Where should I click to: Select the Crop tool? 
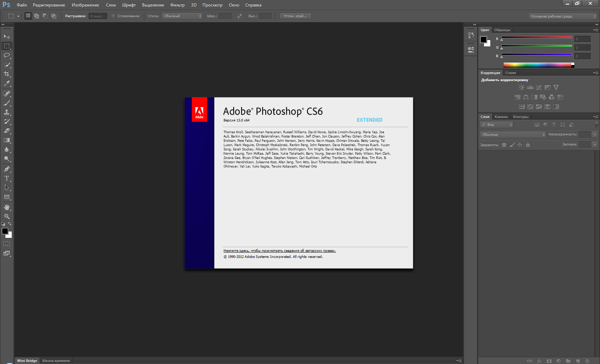point(7,74)
